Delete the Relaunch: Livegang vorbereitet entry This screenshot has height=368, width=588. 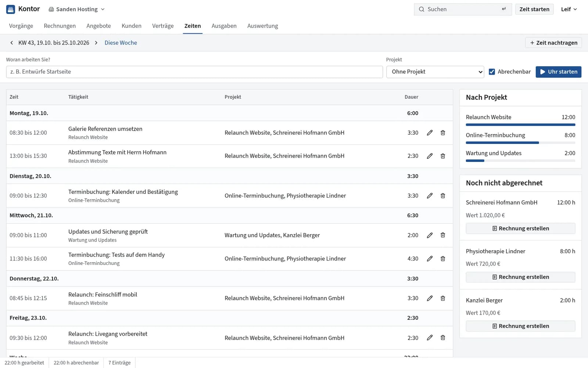(x=443, y=338)
